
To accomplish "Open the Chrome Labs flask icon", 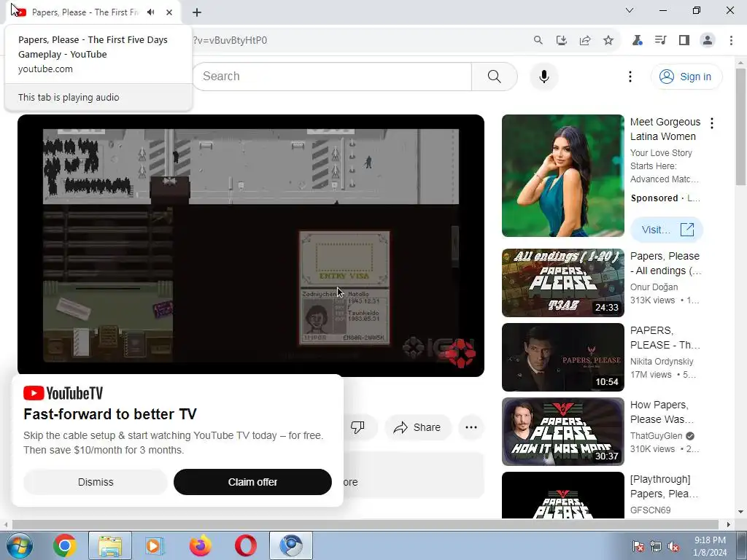I will pos(637,41).
